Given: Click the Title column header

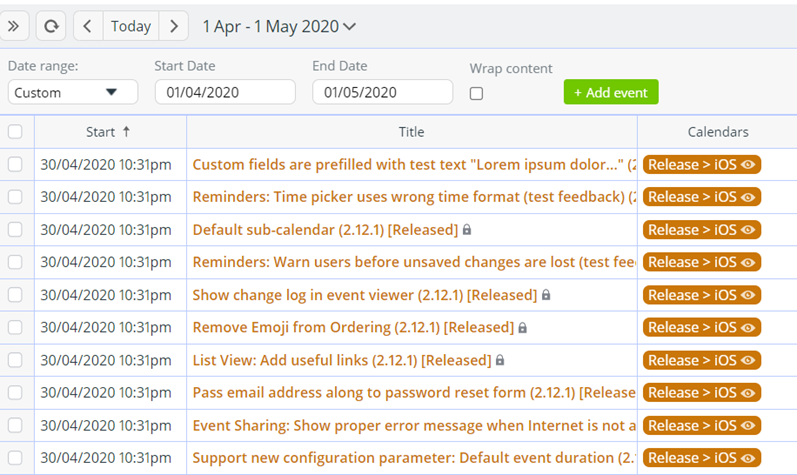Looking at the screenshot, I should (x=411, y=132).
